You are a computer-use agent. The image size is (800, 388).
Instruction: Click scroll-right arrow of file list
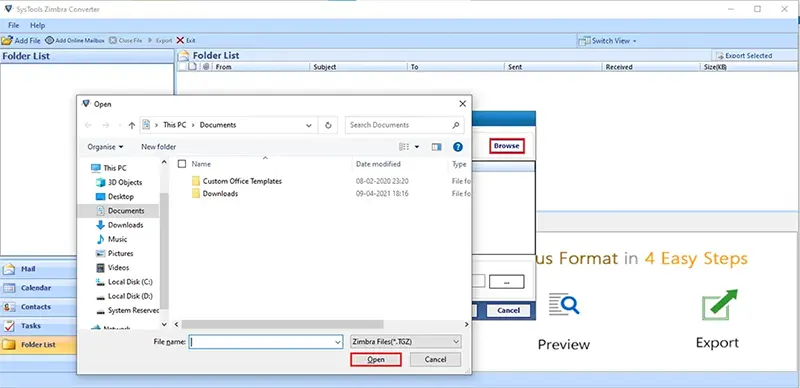466,324
